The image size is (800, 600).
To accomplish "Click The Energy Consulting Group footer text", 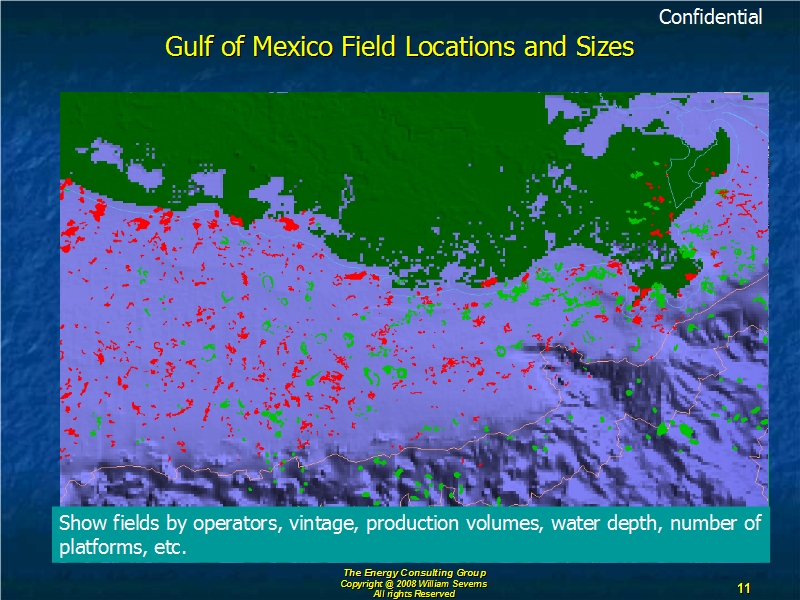I will coord(414,572).
